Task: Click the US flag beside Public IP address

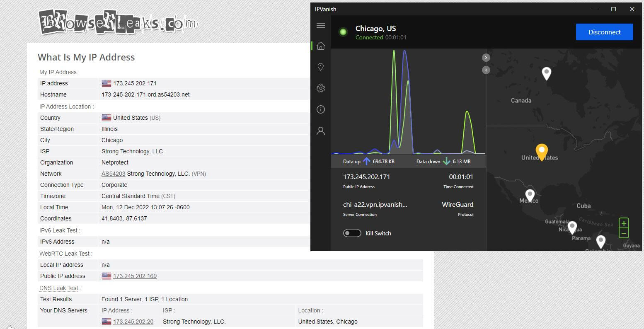Action: click(x=107, y=276)
